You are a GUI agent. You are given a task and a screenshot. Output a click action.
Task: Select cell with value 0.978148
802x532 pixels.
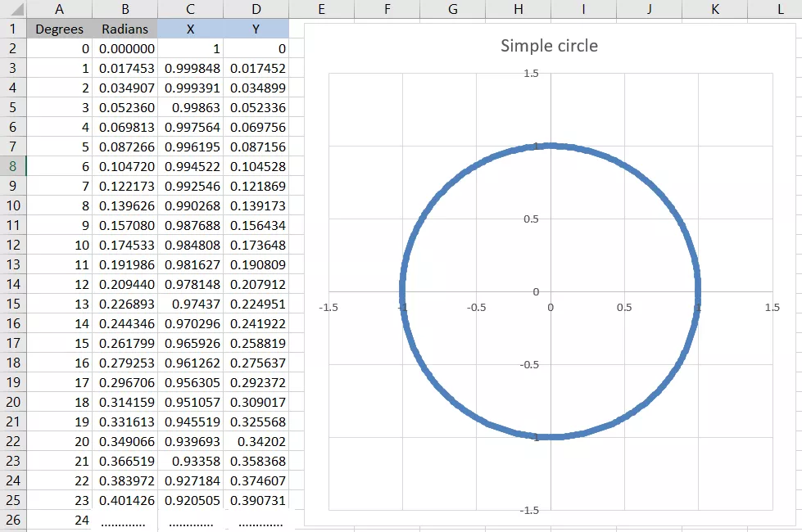pyautogui.click(x=190, y=284)
